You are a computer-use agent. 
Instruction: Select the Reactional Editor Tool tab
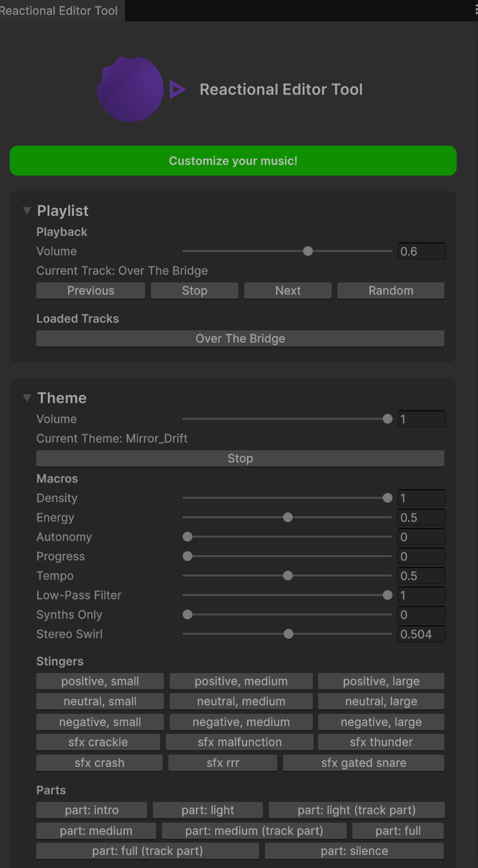tap(59, 10)
